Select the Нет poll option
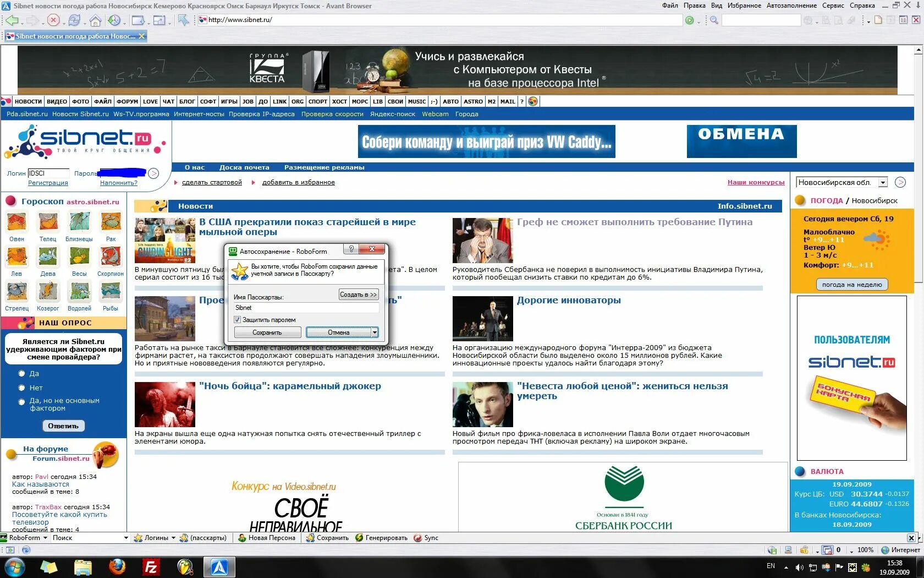The height and width of the screenshot is (578, 924). [x=22, y=388]
